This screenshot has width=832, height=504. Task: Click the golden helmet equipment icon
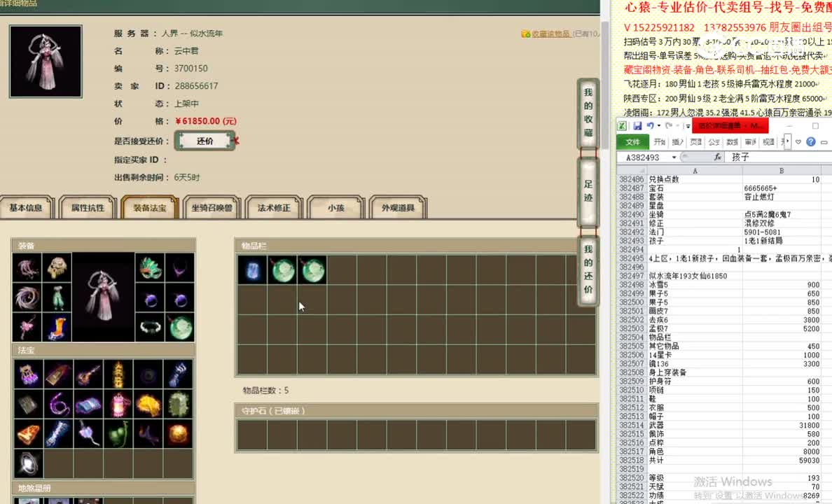tap(57, 268)
